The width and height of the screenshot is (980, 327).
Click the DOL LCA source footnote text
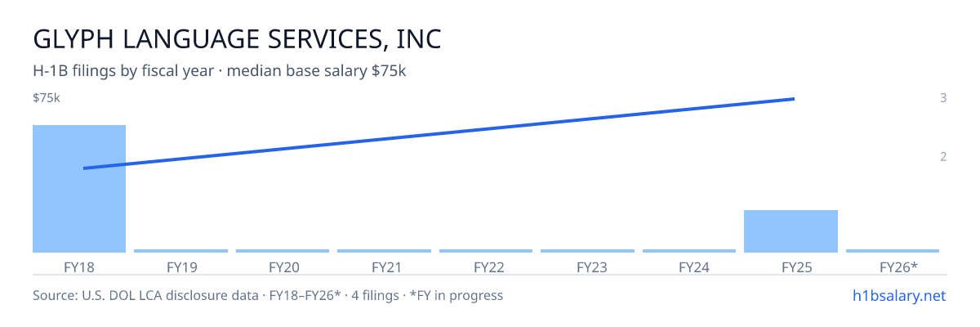(268, 295)
